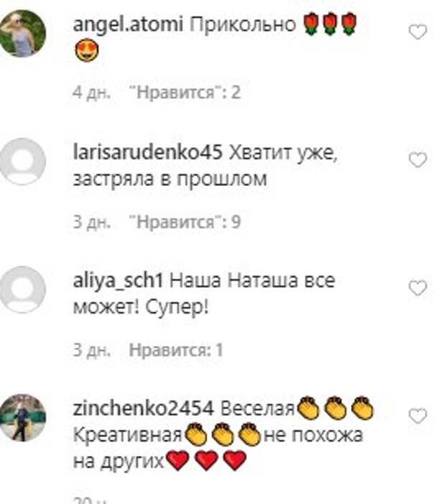Open aliya_sch1 default avatar
The height and width of the screenshot is (504, 445).
[22, 289]
